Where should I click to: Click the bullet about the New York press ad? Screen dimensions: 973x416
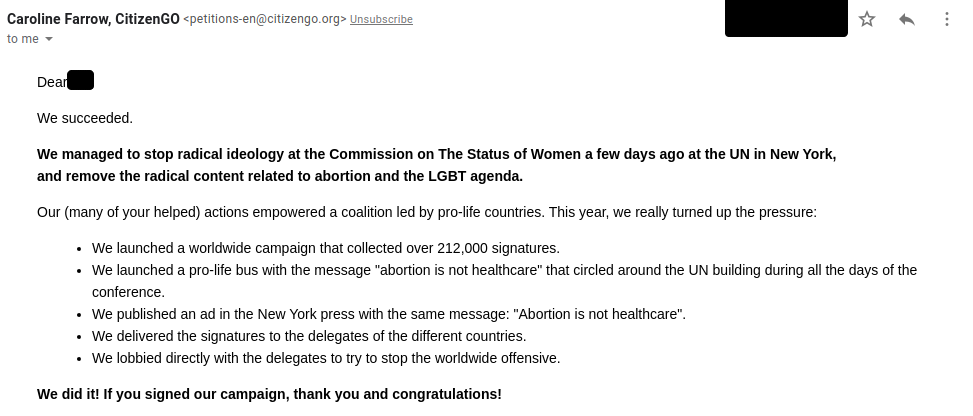click(x=388, y=314)
